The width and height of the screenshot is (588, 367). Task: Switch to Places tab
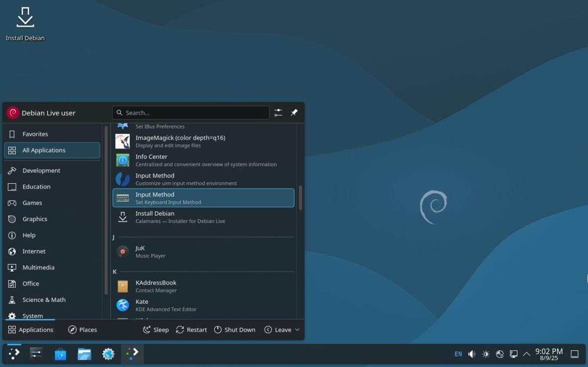click(82, 330)
